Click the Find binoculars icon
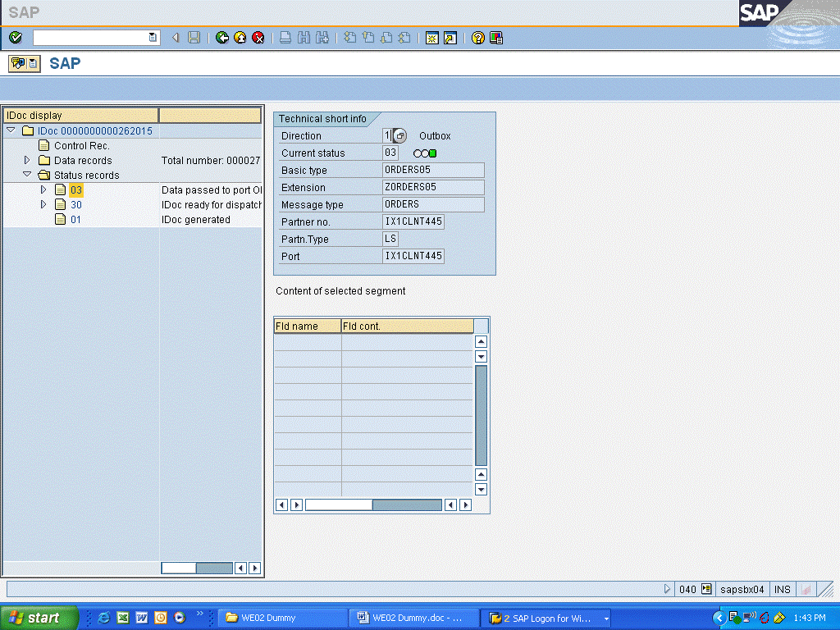 tap(304, 38)
